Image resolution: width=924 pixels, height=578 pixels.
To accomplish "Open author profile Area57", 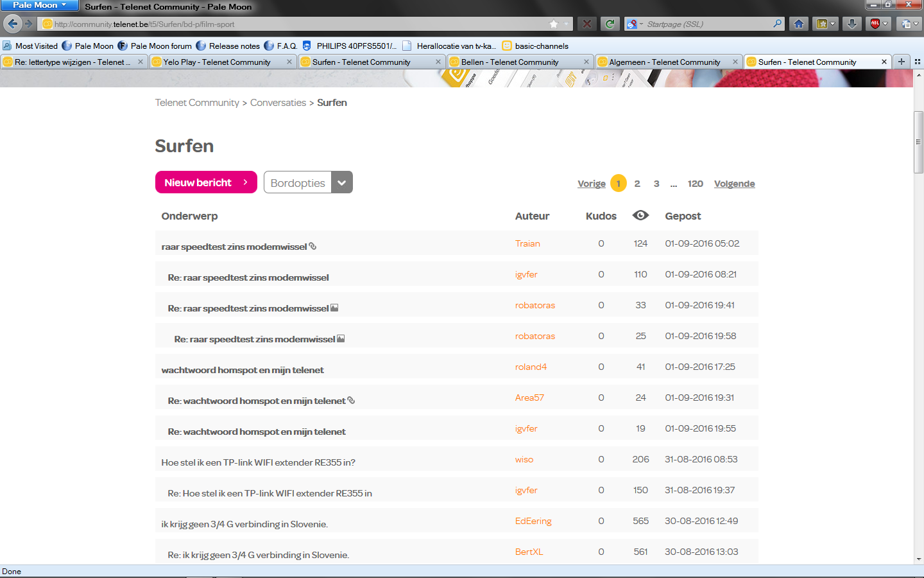I will pyautogui.click(x=529, y=398).
